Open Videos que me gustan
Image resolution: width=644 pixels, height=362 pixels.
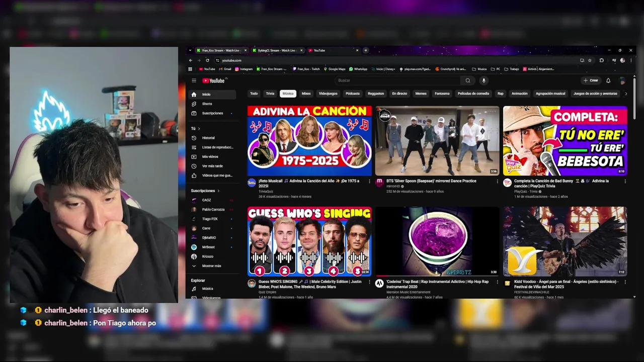tap(213, 175)
